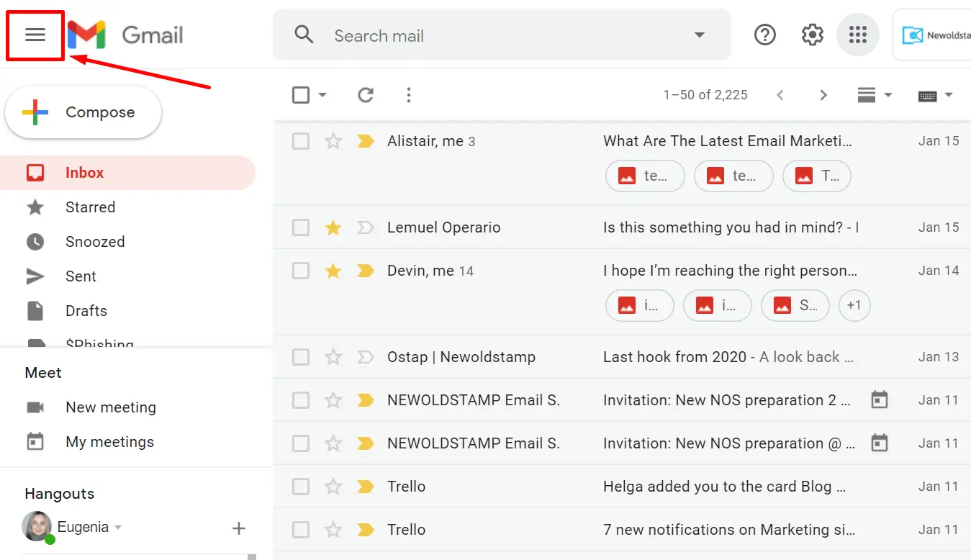Tick the select-all checkbox in toolbar
Image resolution: width=971 pixels, height=560 pixels.
click(x=301, y=95)
